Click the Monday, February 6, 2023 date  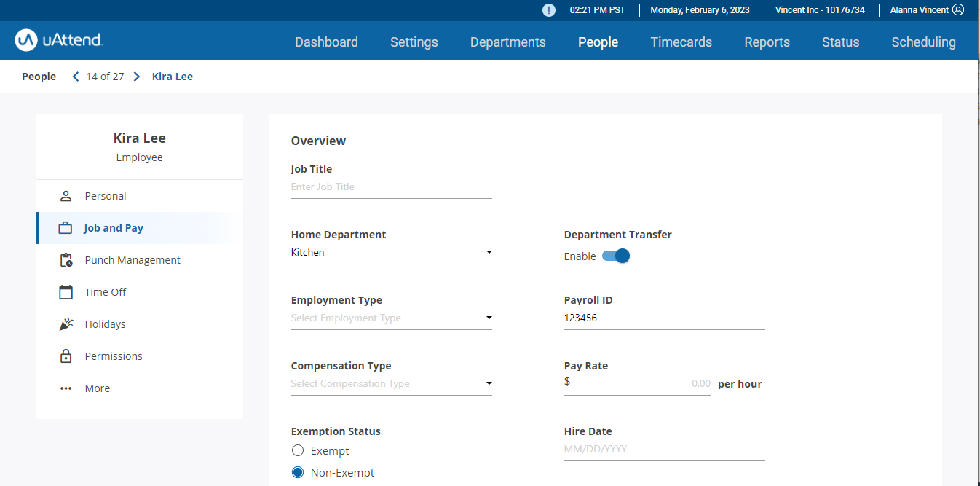700,10
